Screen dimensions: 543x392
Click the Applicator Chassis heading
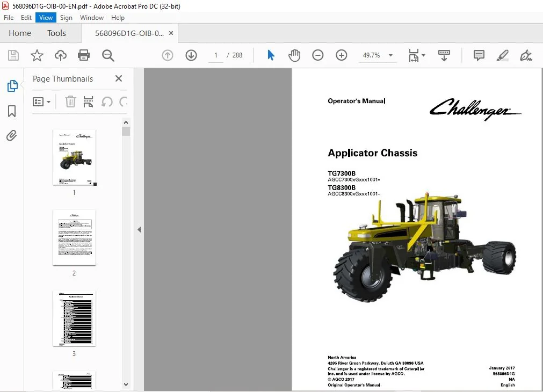point(373,153)
